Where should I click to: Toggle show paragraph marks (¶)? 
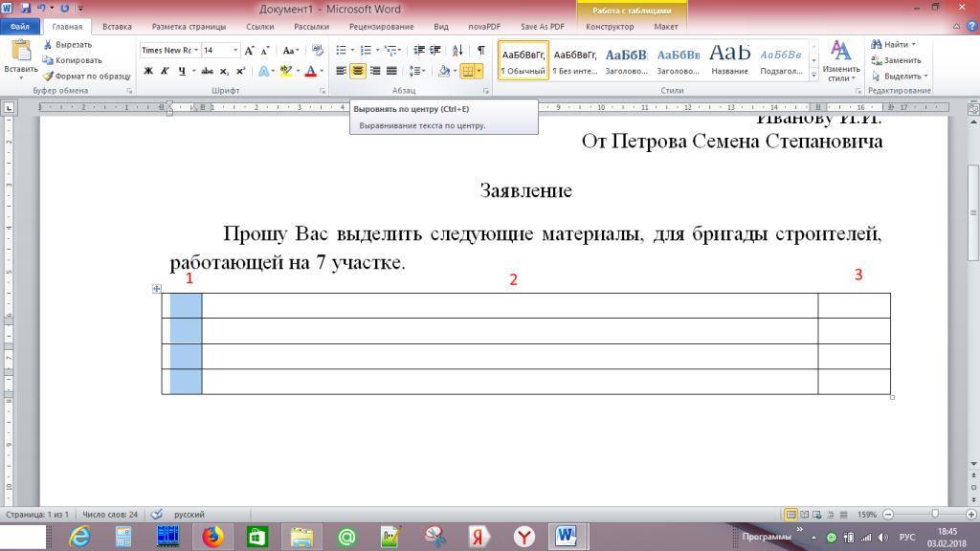[x=480, y=51]
